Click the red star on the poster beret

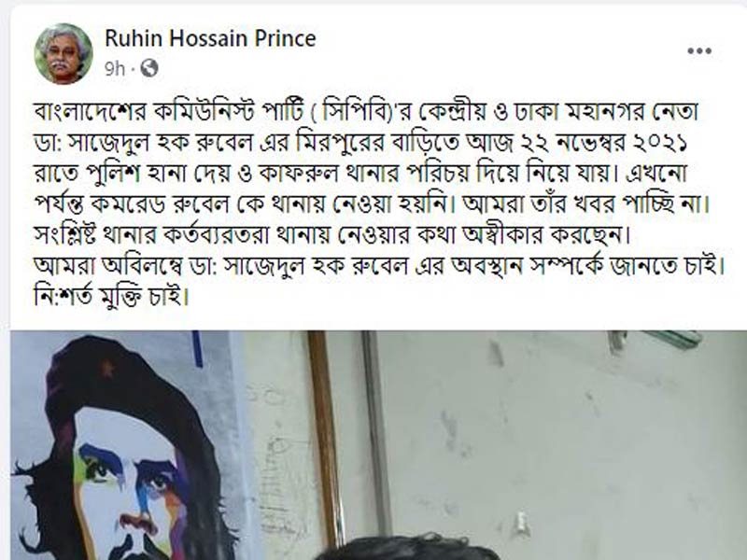click(106, 368)
